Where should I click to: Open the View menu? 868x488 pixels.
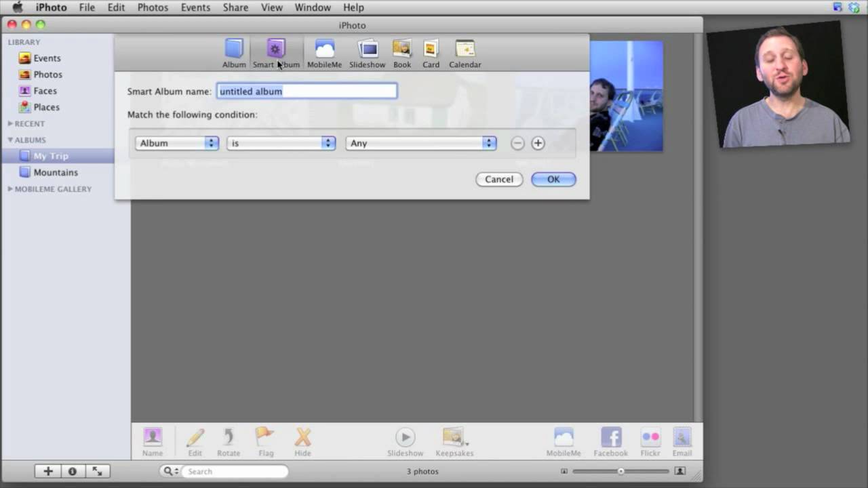pyautogui.click(x=271, y=7)
